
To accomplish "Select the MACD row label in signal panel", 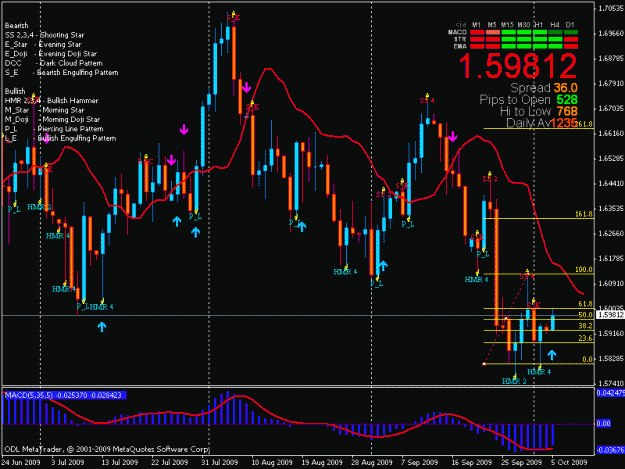I will tap(458, 32).
